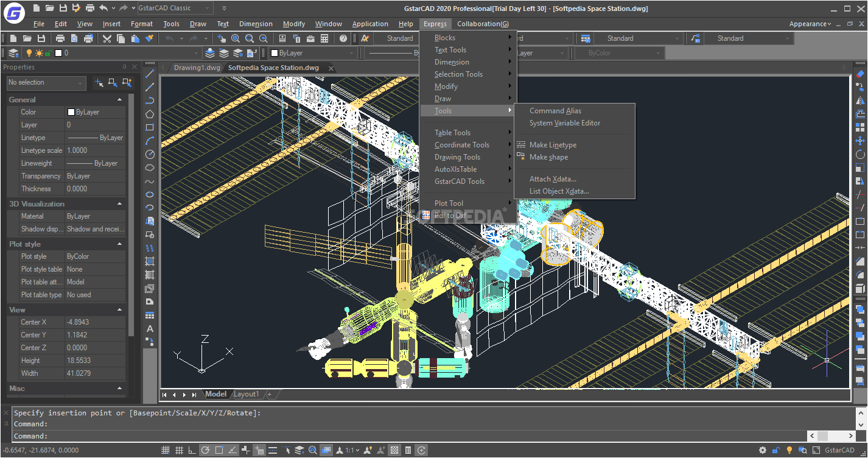Image resolution: width=868 pixels, height=458 pixels.
Task: Choose Make Linetype menu entry
Action: (x=553, y=145)
